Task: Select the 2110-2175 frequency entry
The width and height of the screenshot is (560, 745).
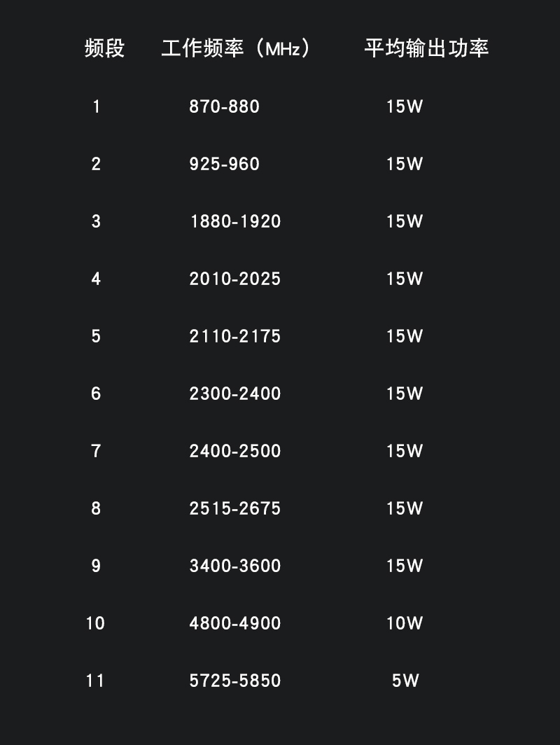Action: [x=235, y=336]
